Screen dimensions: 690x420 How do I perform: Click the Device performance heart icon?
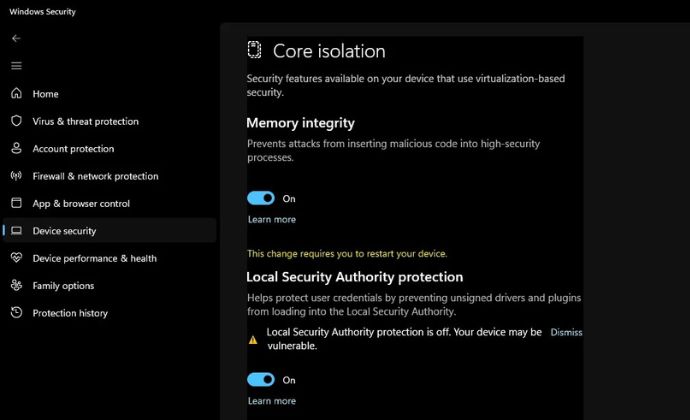[x=16, y=258]
